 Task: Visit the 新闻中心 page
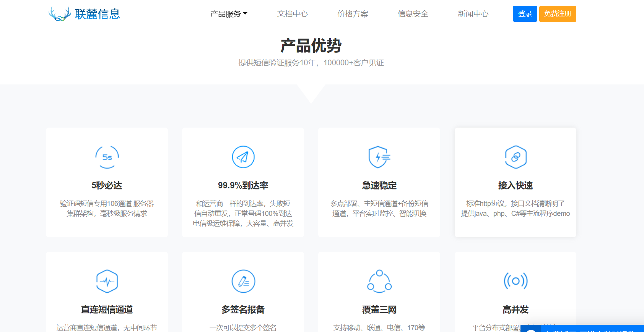[473, 14]
